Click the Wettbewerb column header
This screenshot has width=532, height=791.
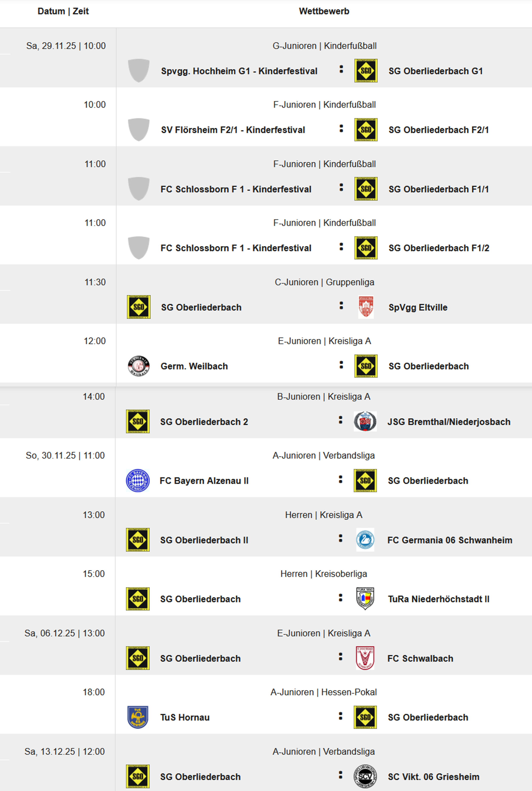tap(324, 11)
